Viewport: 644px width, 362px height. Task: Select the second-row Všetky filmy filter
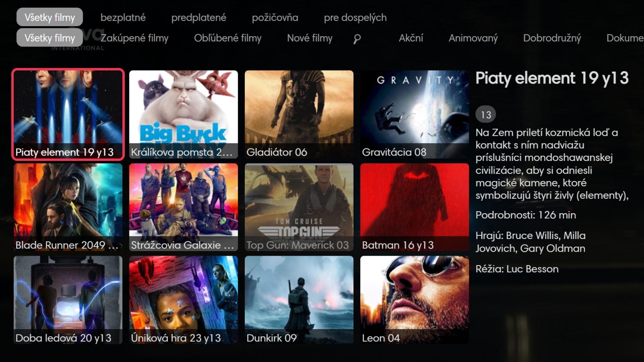50,38
